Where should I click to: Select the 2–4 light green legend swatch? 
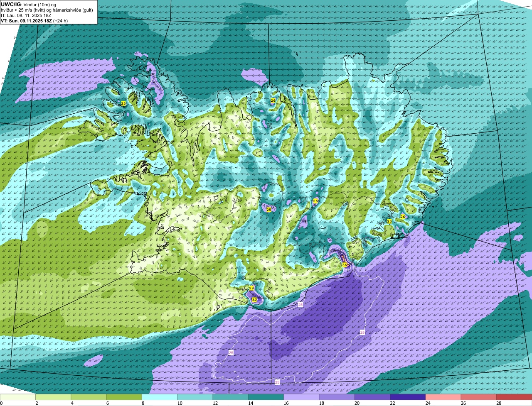tap(53, 397)
